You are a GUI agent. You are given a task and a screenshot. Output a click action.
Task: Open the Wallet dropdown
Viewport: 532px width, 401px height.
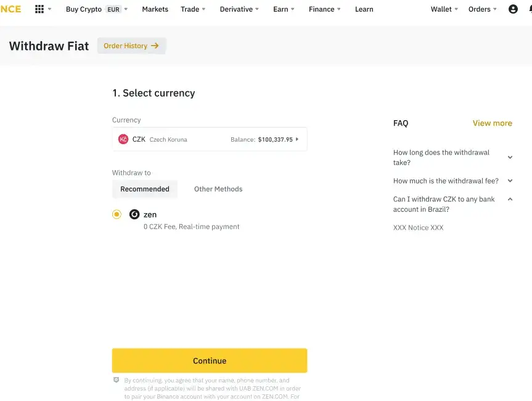pyautogui.click(x=441, y=9)
